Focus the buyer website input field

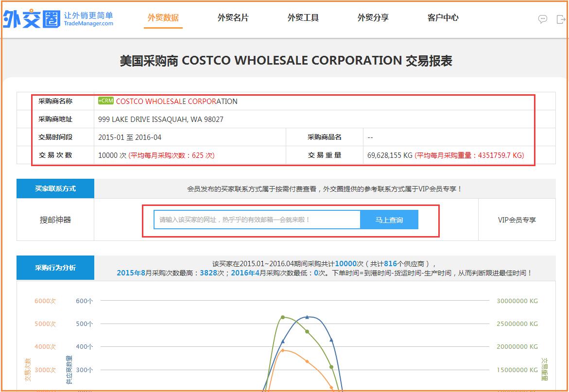click(257, 220)
